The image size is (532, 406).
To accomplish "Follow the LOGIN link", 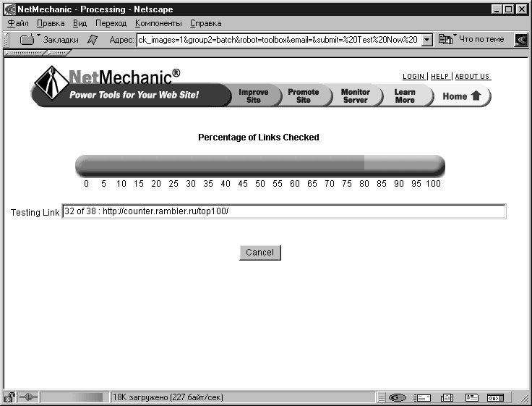I will 413,77.
